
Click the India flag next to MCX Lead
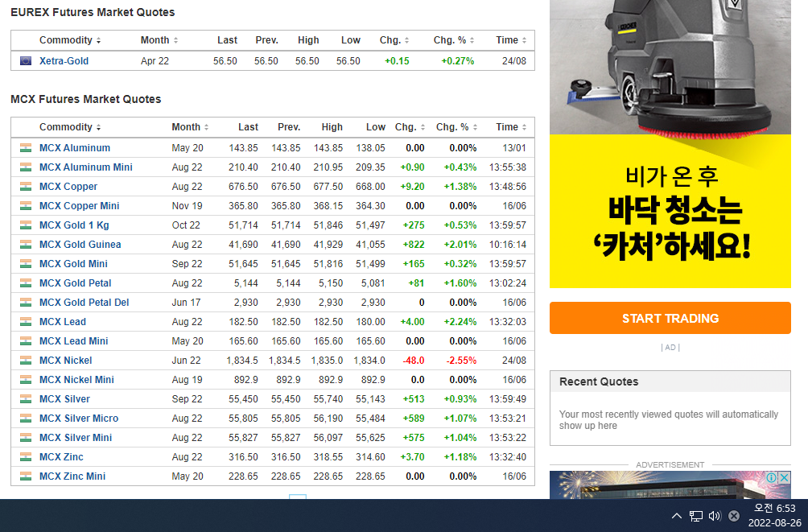point(25,322)
